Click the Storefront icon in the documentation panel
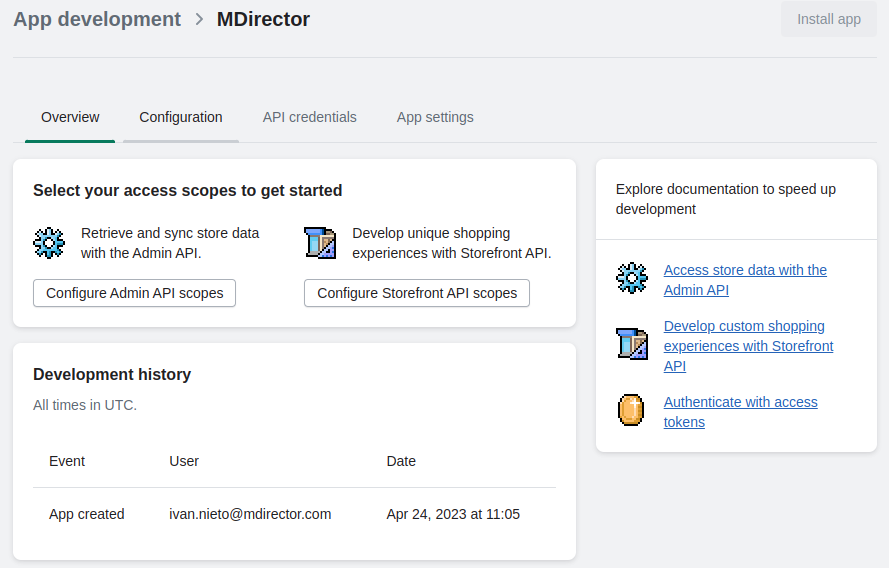The image size is (889, 568). [x=632, y=344]
